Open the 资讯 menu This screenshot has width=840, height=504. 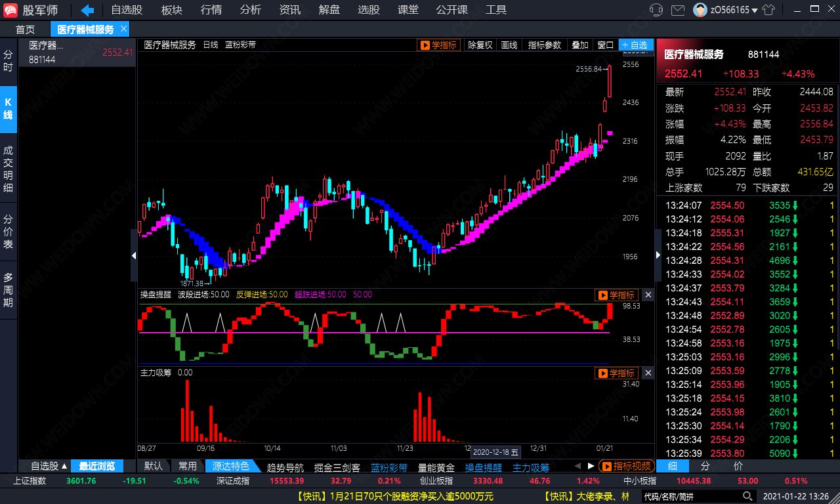(x=290, y=10)
